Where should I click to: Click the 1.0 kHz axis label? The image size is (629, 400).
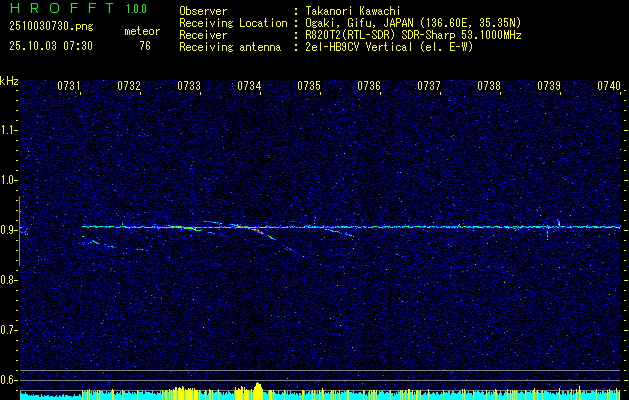8,181
